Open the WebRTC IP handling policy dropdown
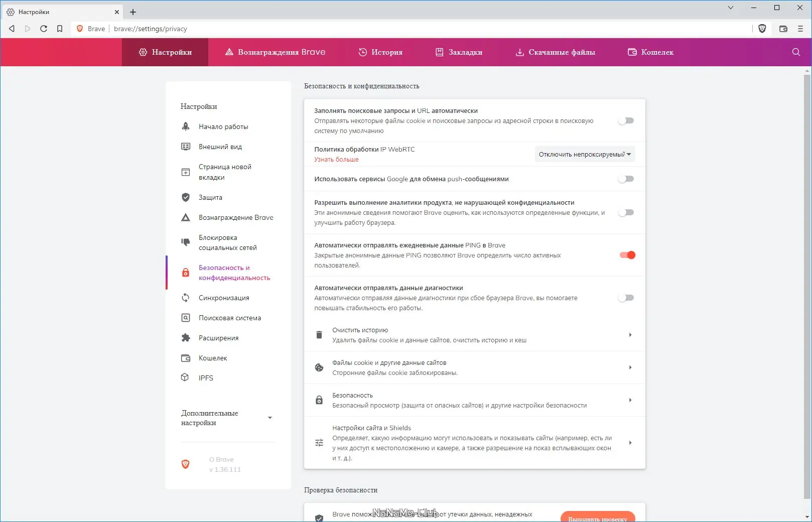 click(x=585, y=154)
